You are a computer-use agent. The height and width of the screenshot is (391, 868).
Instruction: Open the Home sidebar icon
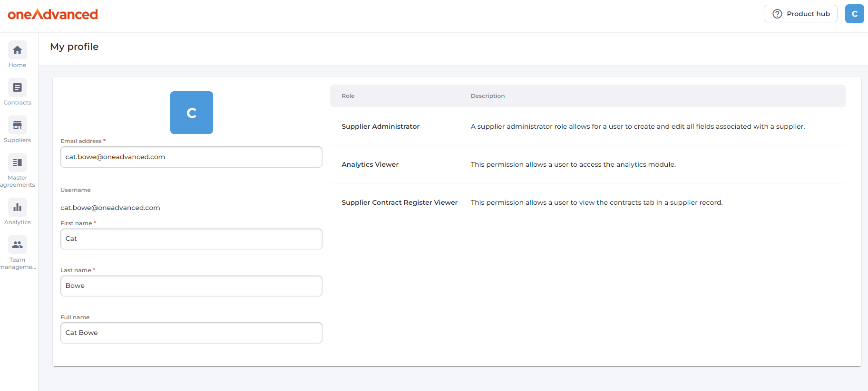(x=18, y=50)
